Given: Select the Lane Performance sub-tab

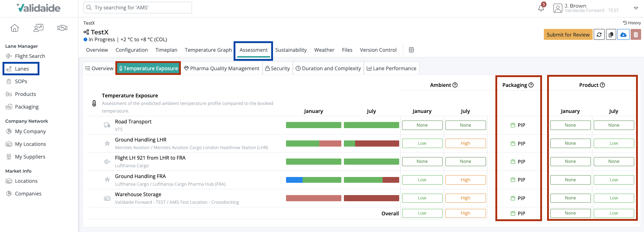Looking at the screenshot, I should tap(391, 68).
